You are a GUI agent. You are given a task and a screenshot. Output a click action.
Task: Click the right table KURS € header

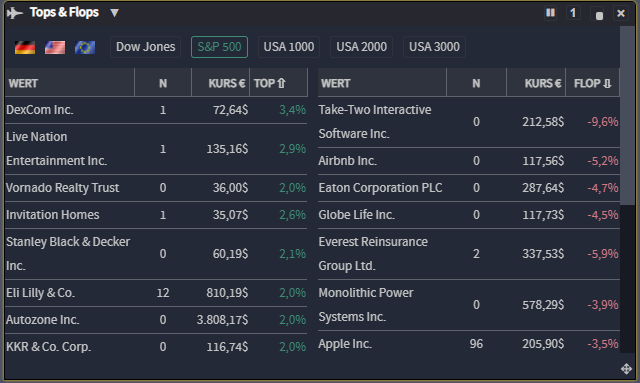point(536,83)
